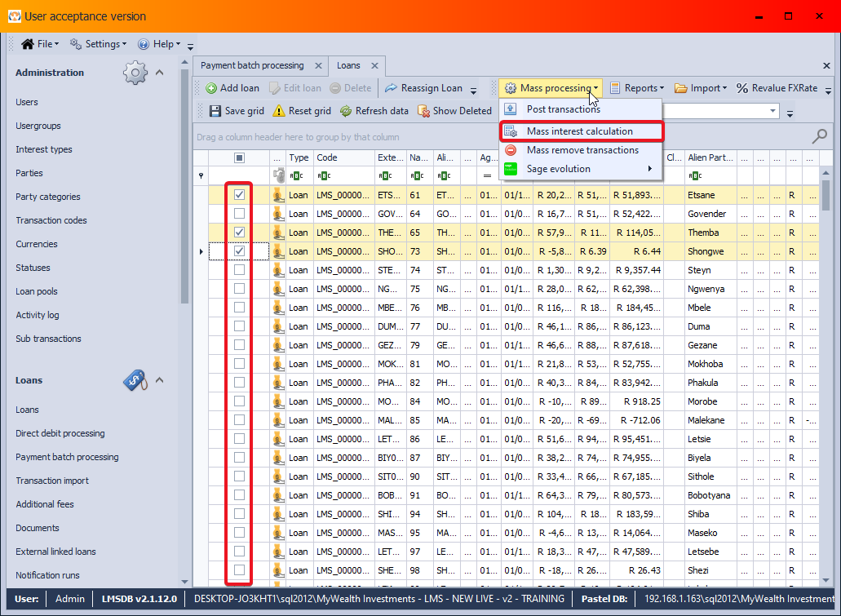Expand the Import dropdown menu
The height and width of the screenshot is (616, 841).
(x=706, y=88)
